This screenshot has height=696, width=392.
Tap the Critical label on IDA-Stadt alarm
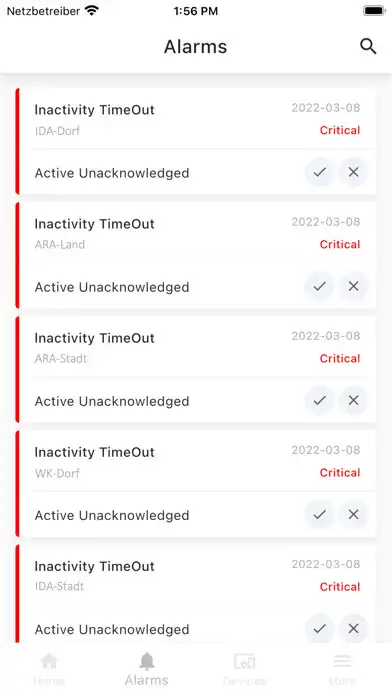[340, 586]
